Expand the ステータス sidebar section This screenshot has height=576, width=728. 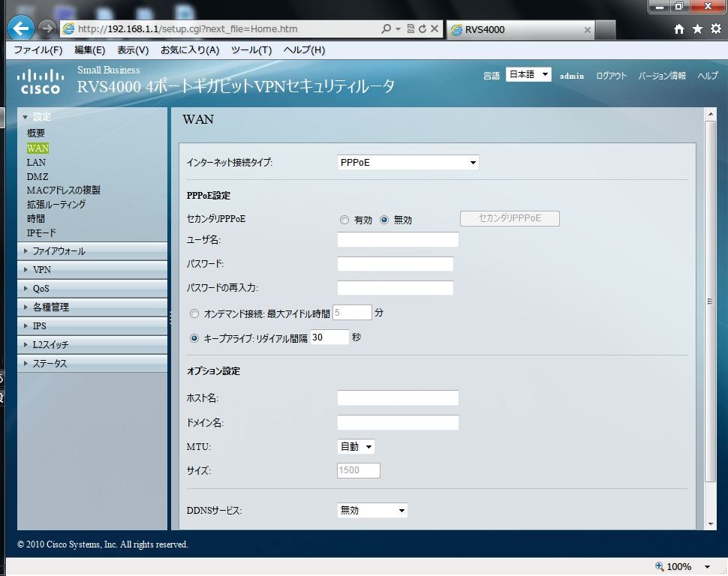(x=92, y=364)
